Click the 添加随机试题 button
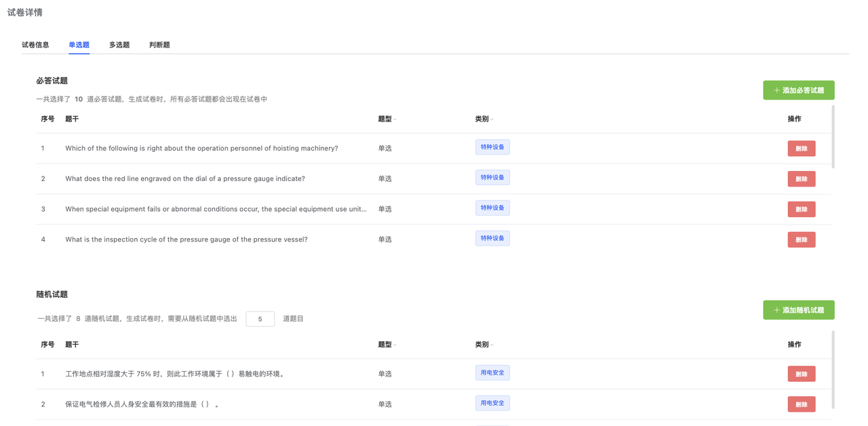Viewport: 868px width, 426px height. [x=798, y=310]
